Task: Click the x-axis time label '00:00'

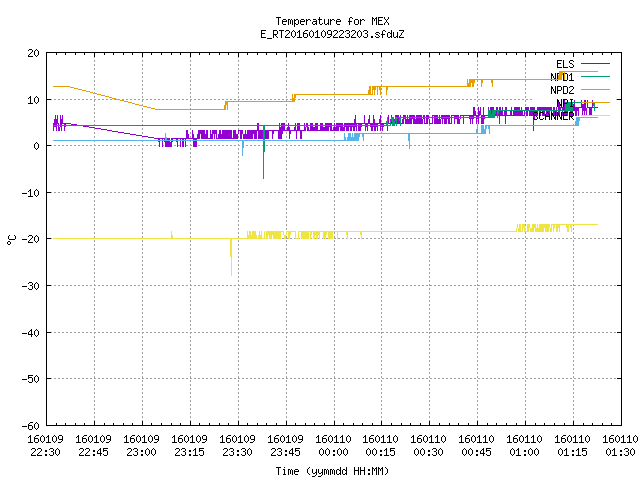Action: click(x=333, y=453)
